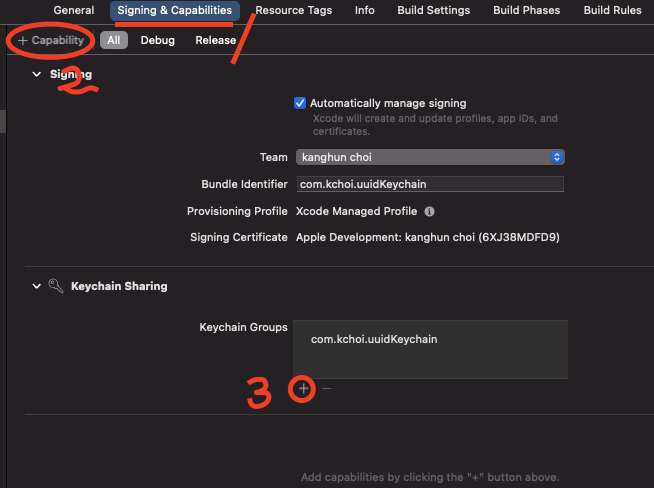Screen dimensions: 654x488
Task: Click the Keychain Sharing key icon
Action: click(x=56, y=286)
